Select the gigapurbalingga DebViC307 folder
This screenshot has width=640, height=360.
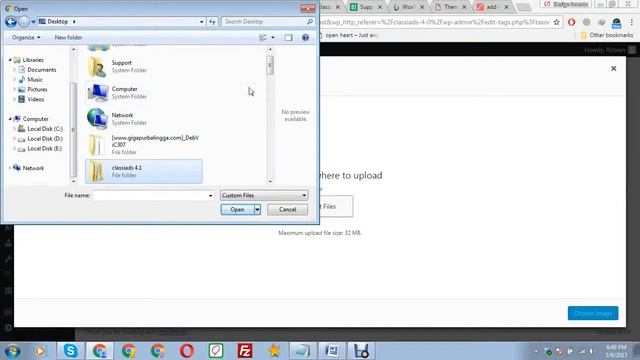(x=143, y=145)
